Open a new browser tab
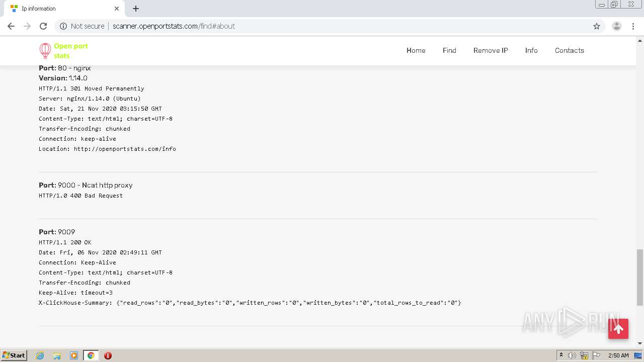Screen dimensions: 644x362 click(x=136, y=9)
